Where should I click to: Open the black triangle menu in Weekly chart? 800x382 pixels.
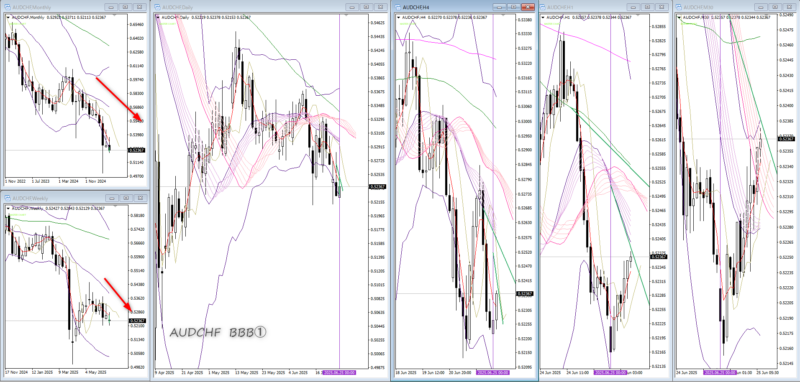click(8, 208)
